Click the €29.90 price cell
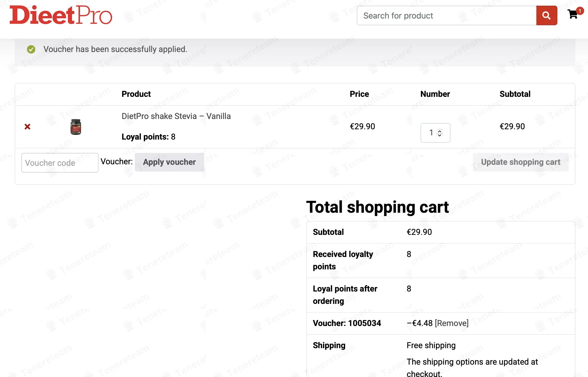Screen dimensions: 588x377 362,126
